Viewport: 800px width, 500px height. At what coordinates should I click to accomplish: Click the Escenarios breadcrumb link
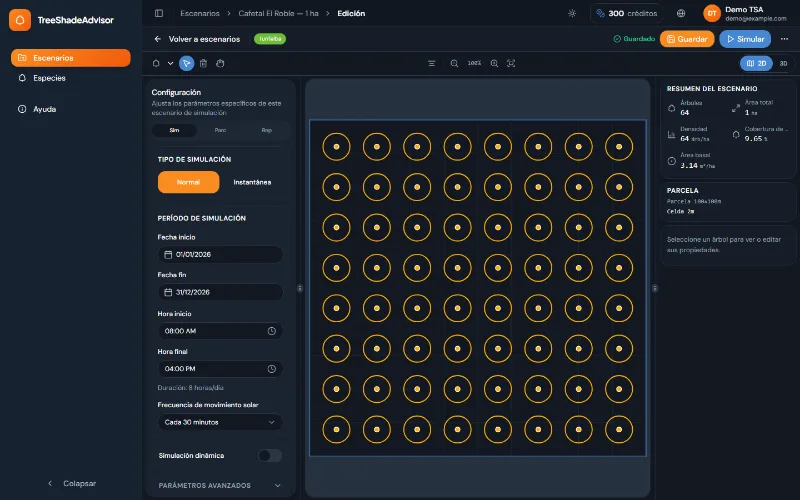click(199, 13)
